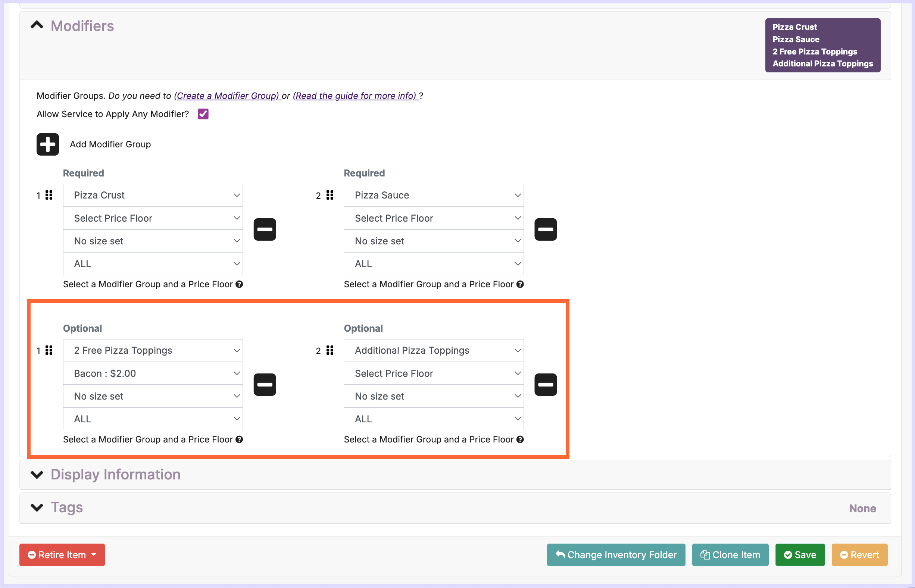The width and height of the screenshot is (915, 588).
Task: Remove the Pizza Crust modifier group
Action: 265,229
